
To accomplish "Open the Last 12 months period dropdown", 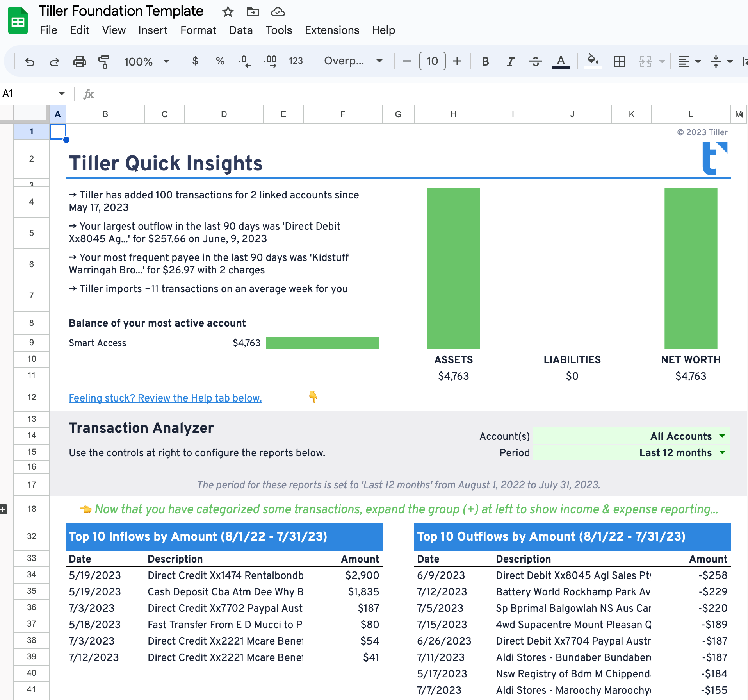I will point(631,452).
